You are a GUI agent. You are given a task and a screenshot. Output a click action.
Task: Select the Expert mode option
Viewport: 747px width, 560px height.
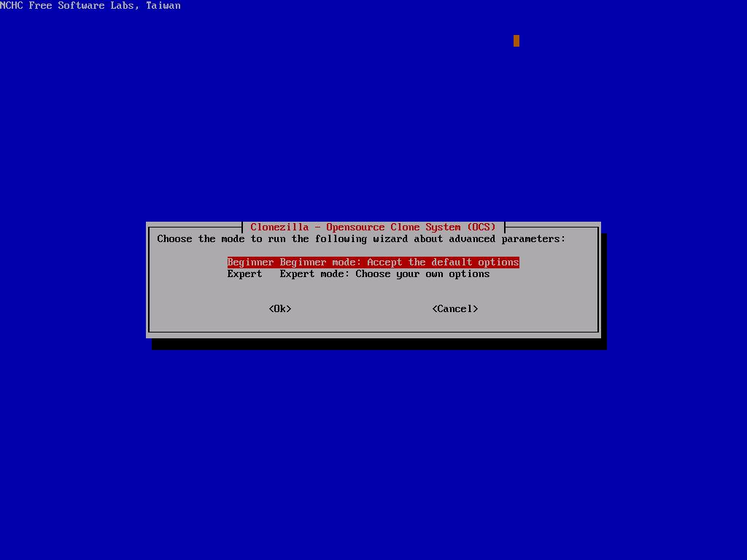tap(358, 274)
